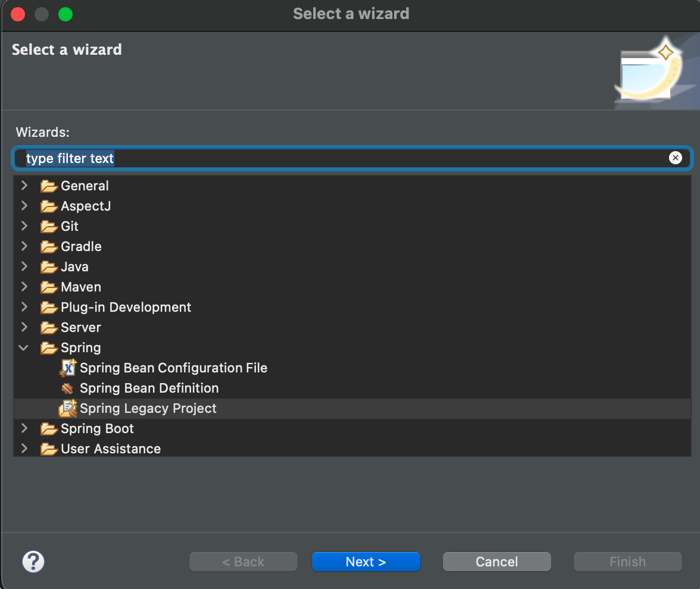Select the Git tree row label

[x=70, y=226]
